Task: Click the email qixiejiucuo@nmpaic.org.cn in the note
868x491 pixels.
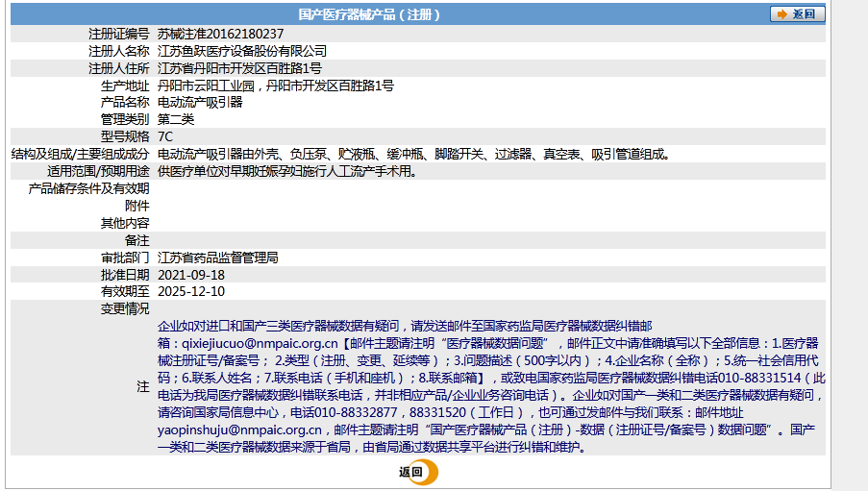Action: 260,344
